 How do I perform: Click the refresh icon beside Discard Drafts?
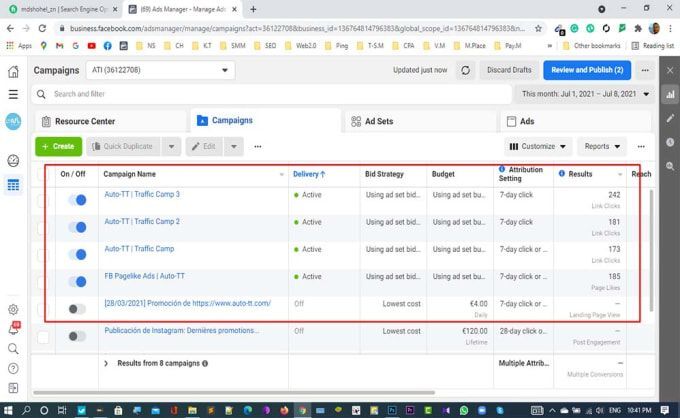point(465,71)
